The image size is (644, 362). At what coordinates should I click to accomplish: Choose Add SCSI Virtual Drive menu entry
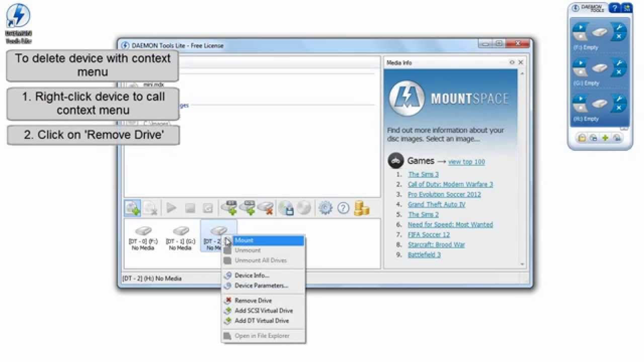[263, 311]
